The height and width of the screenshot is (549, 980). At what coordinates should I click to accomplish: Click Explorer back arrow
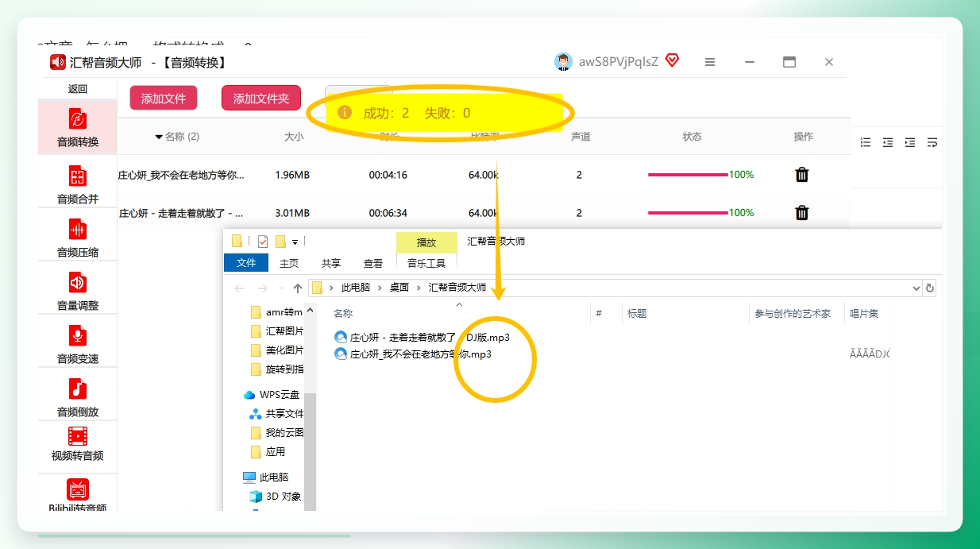(239, 288)
